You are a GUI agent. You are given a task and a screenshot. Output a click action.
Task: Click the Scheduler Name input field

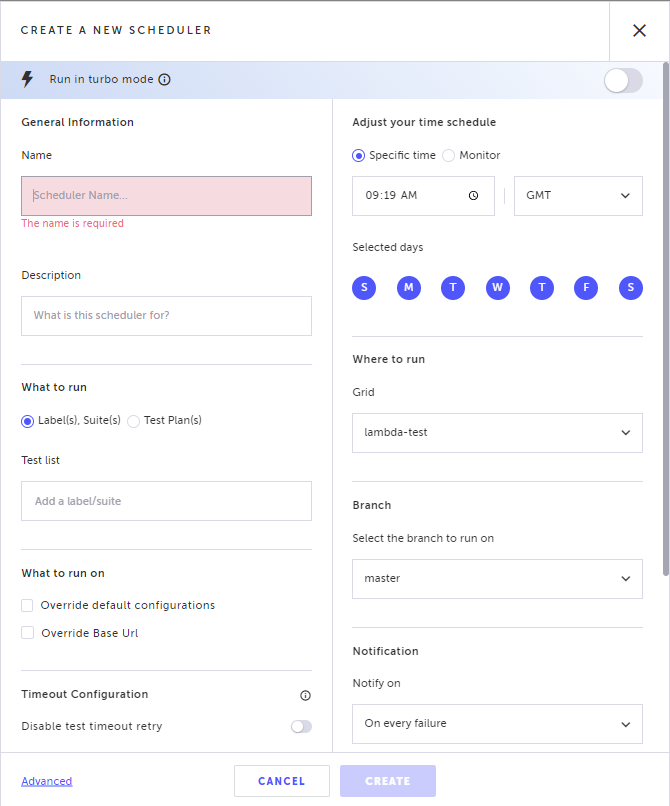tap(166, 196)
